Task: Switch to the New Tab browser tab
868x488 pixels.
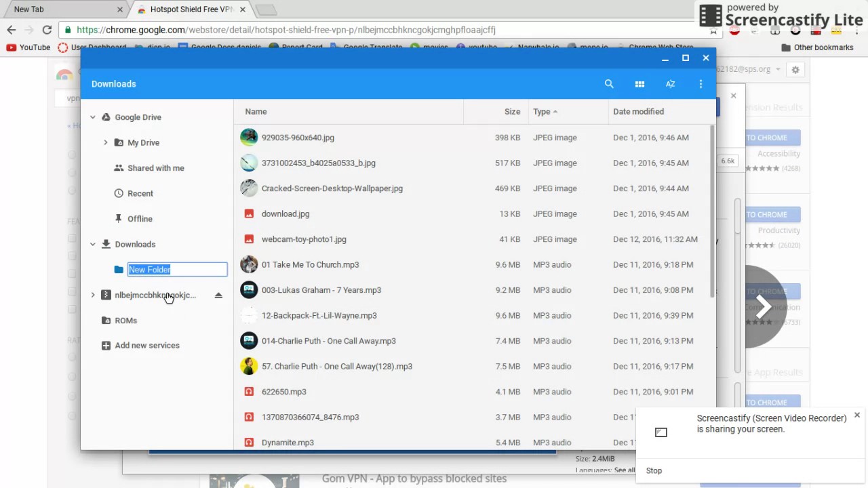Action: tap(64, 9)
